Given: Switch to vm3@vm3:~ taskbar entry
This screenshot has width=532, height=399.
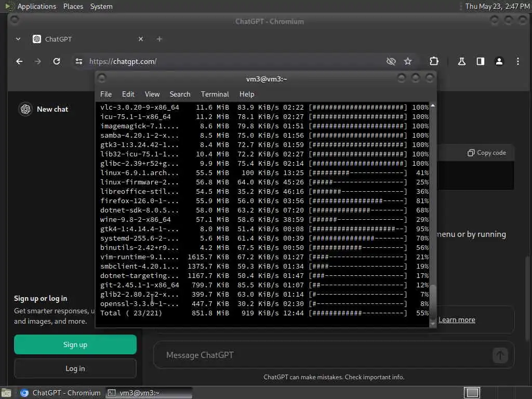Looking at the screenshot, I should coord(149,393).
